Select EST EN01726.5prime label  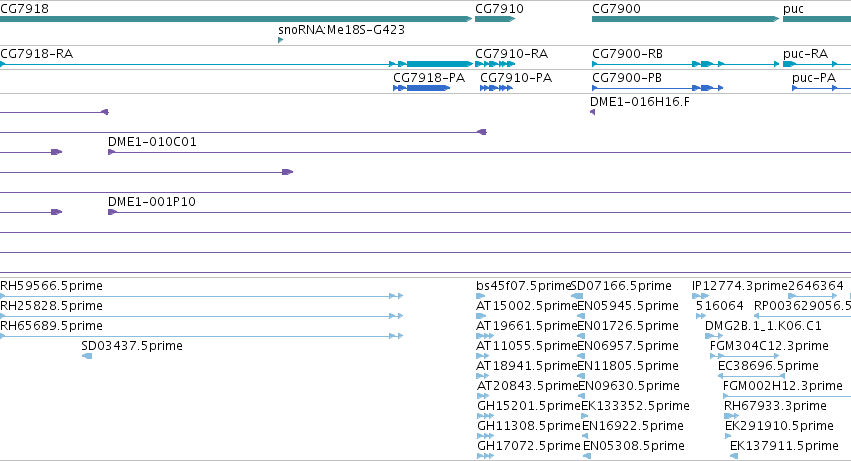pos(628,326)
